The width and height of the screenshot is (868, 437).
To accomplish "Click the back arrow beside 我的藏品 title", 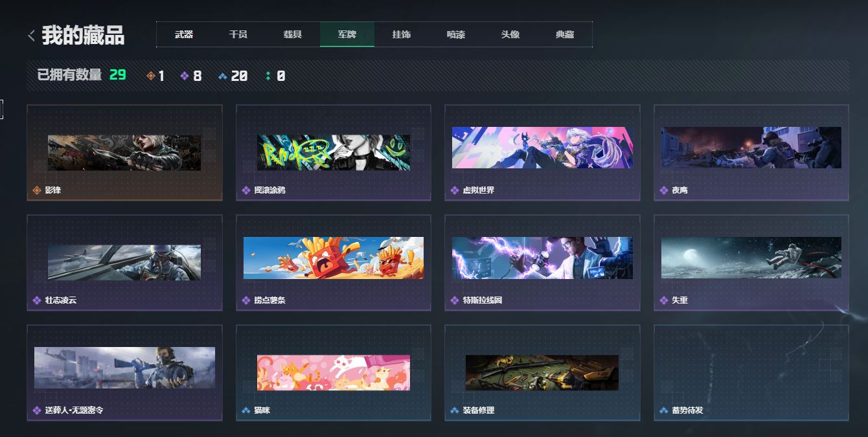I will coord(30,35).
